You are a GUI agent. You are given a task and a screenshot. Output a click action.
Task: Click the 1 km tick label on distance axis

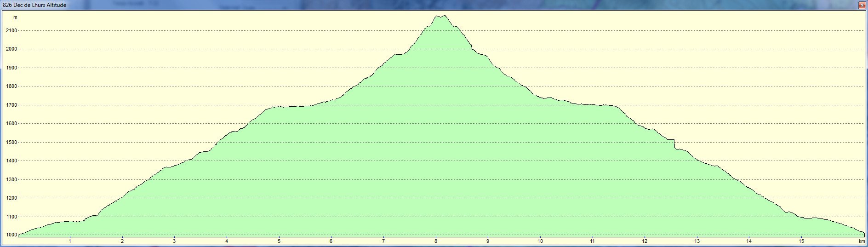[70, 241]
